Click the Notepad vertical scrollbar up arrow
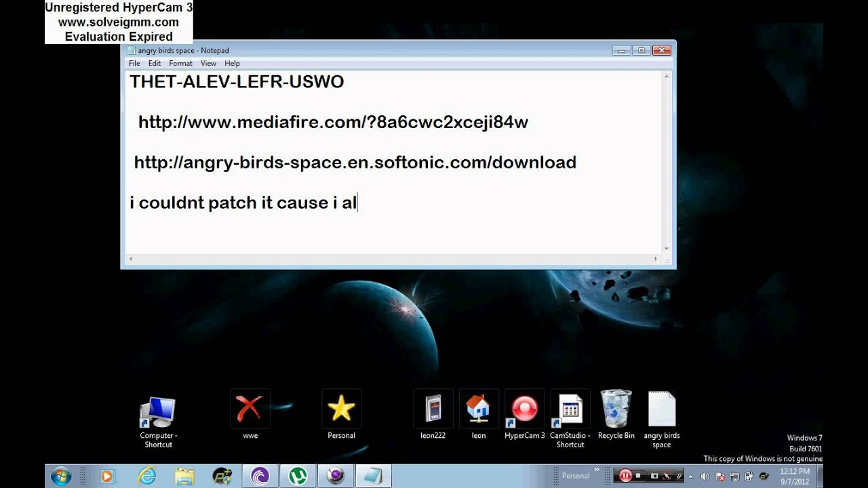The image size is (868, 488). pos(667,76)
